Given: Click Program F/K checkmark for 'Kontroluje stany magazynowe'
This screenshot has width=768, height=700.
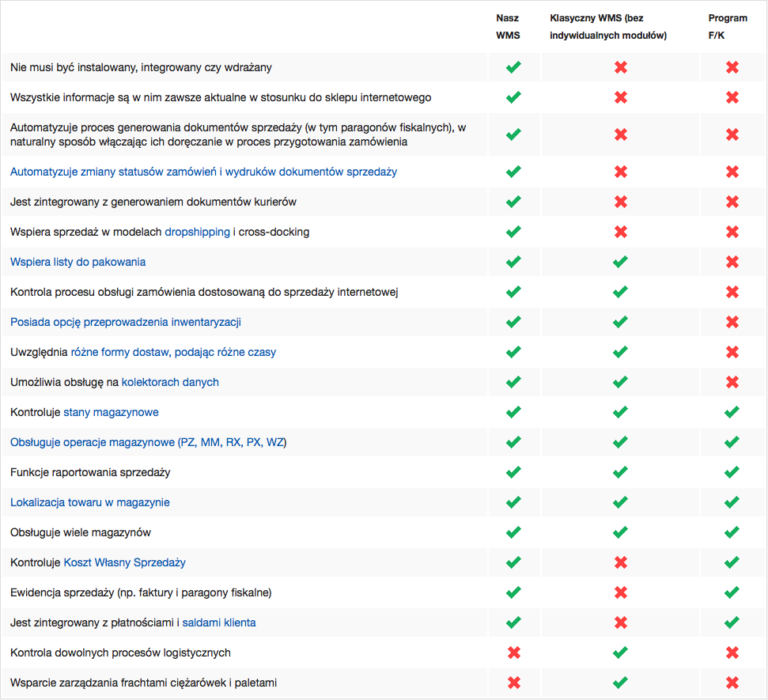Looking at the screenshot, I should point(732,412).
